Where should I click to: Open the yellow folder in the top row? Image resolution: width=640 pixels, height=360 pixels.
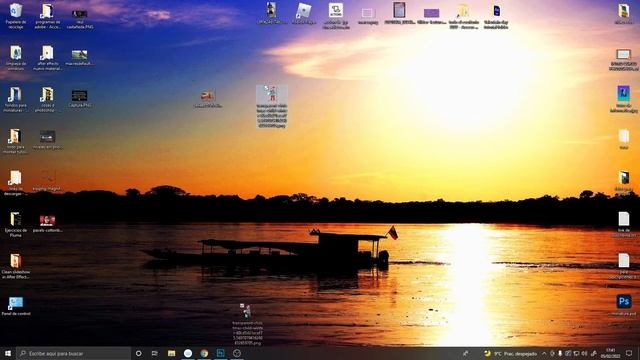click(463, 16)
